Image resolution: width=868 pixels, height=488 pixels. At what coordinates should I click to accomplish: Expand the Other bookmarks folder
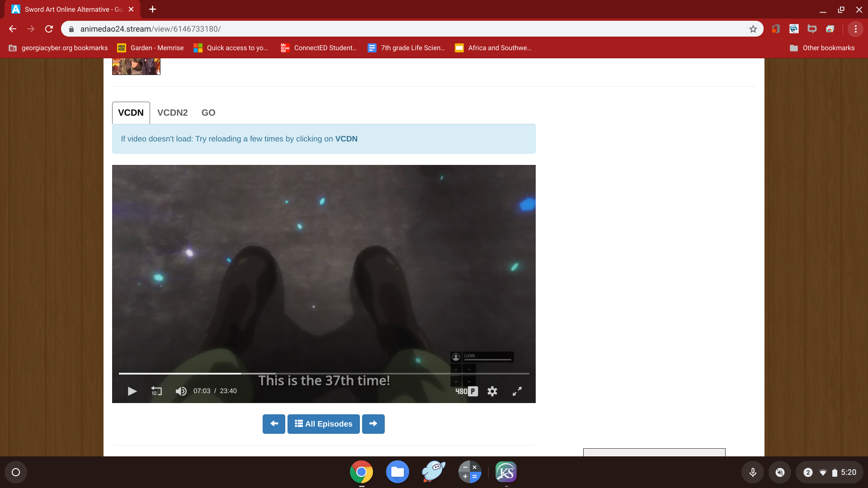pyautogui.click(x=822, y=48)
